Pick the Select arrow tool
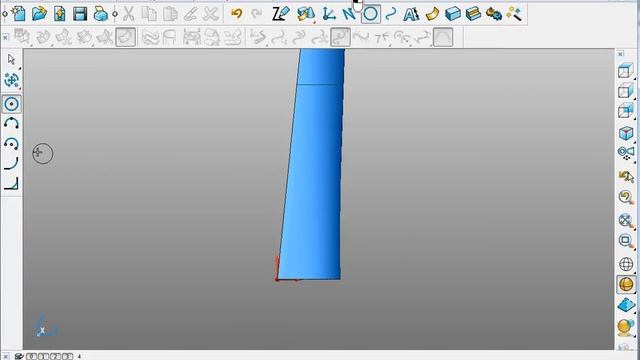 (x=11, y=60)
